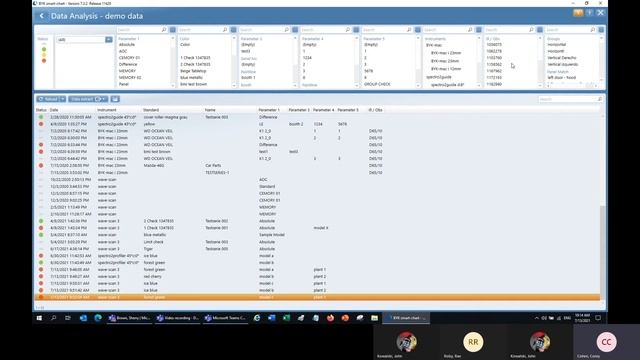Select 'GROUP CHECK' in Parameter 5 list
This screenshot has width=640, height=360.
click(377, 84)
